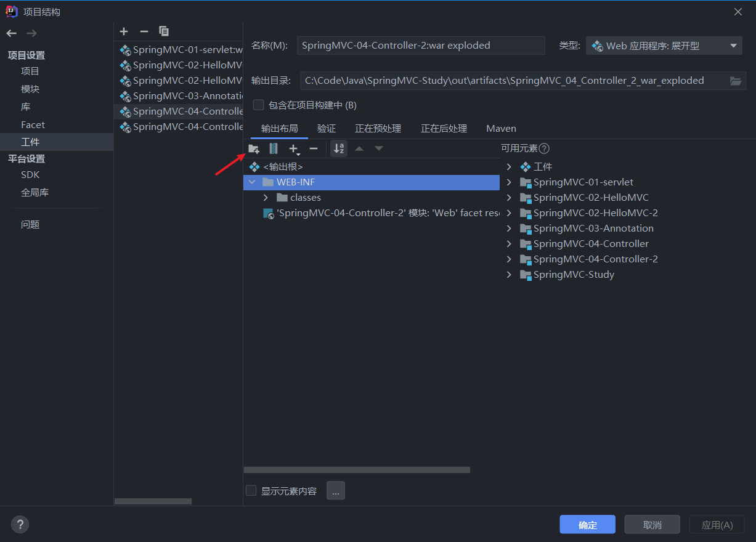Click the 应用(A) button
The height and width of the screenshot is (542, 756).
coord(717,525)
